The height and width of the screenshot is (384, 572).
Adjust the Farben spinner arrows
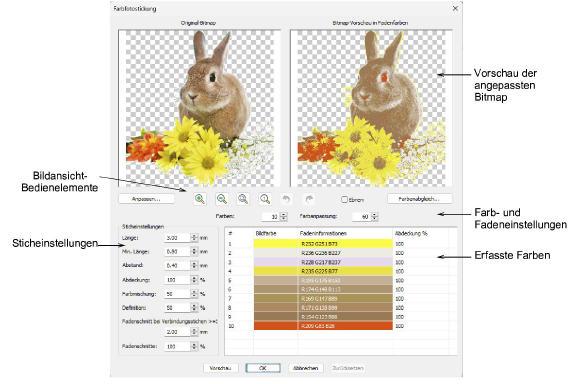[284, 217]
